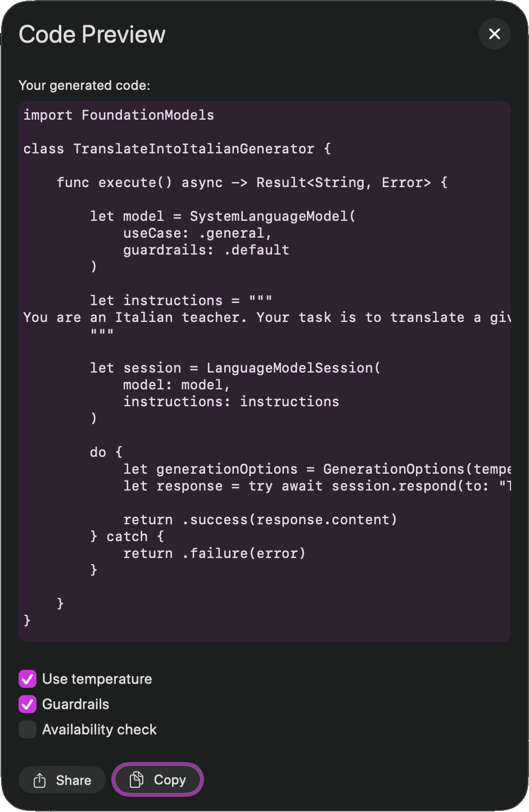Click the import FoundationModels code line
The image size is (529, 812).
point(118,115)
